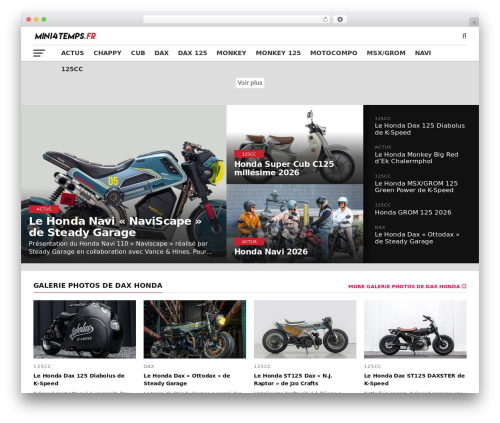
Task: Open Le Honda Monkey Big Red article
Action: pos(416,158)
